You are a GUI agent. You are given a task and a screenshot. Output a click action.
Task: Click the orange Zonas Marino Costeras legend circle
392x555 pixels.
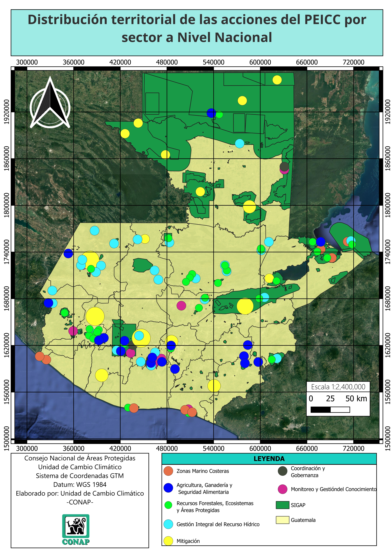pyautogui.click(x=168, y=471)
